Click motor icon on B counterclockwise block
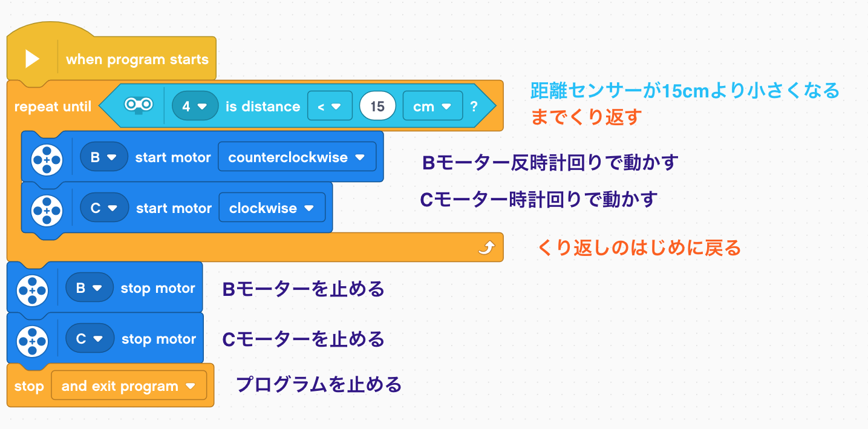This screenshot has width=868, height=429. [47, 157]
